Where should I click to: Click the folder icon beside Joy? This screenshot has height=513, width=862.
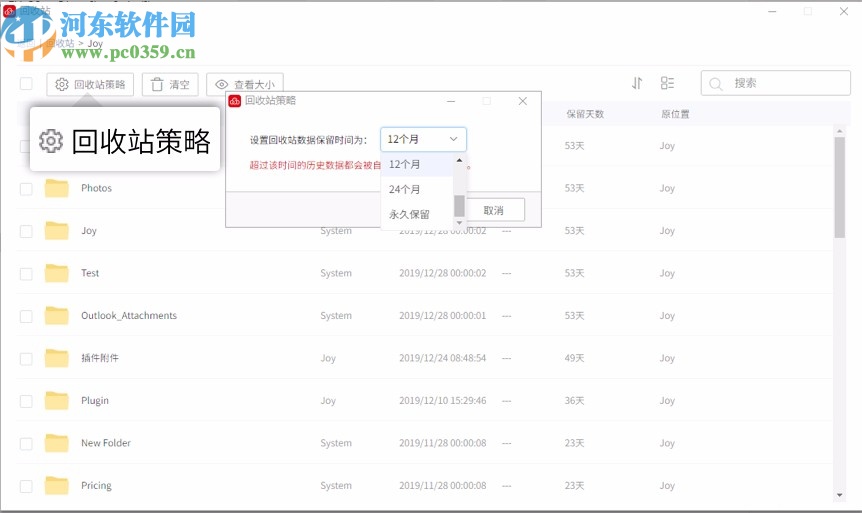pyautogui.click(x=57, y=230)
